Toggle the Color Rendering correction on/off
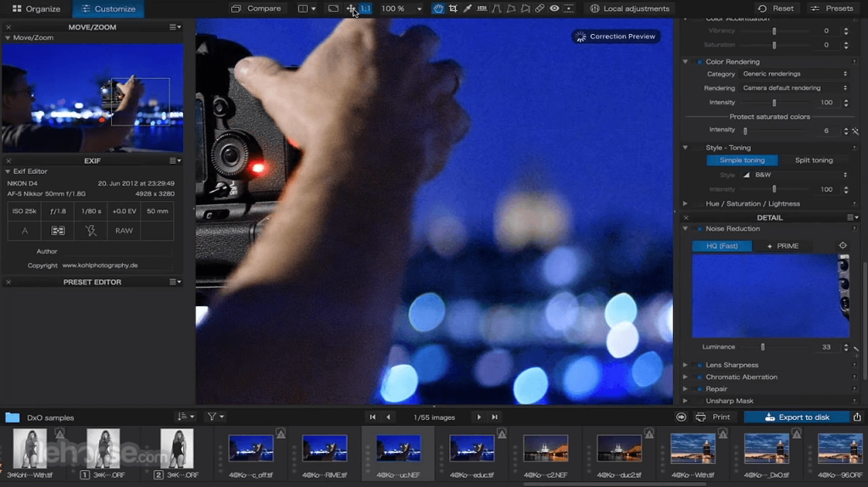Image resolution: width=868 pixels, height=487 pixels. pyautogui.click(x=698, y=62)
